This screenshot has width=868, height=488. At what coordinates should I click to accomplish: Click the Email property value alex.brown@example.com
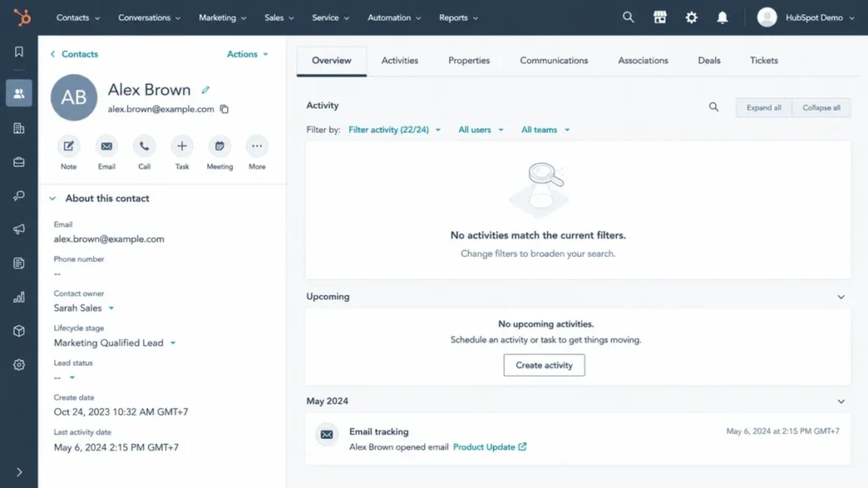tap(109, 239)
